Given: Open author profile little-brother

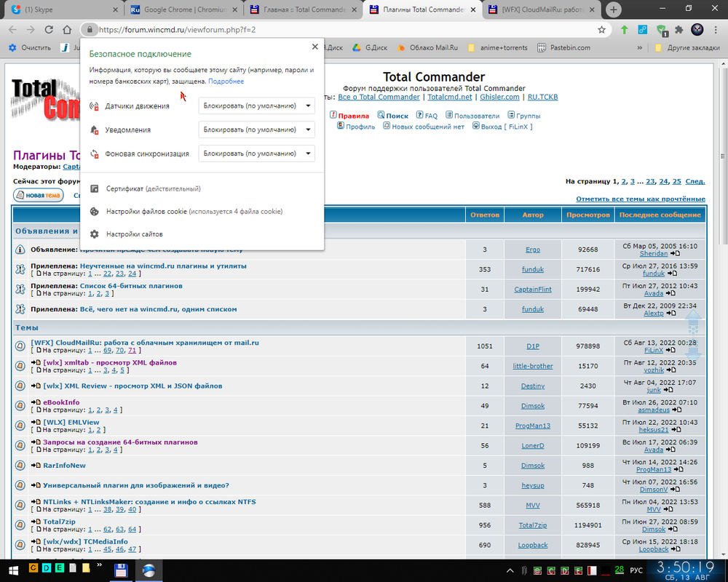Looking at the screenshot, I should (533, 366).
